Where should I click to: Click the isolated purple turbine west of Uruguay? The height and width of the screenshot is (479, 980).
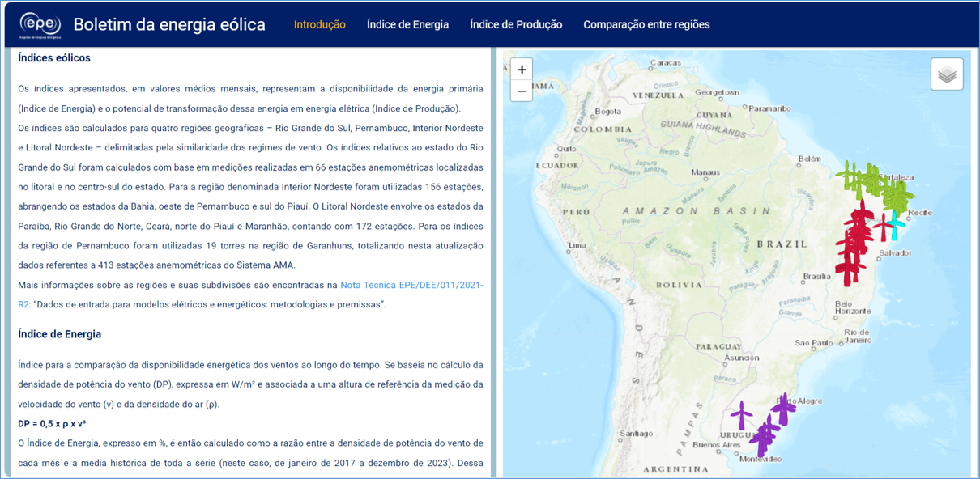click(x=741, y=414)
